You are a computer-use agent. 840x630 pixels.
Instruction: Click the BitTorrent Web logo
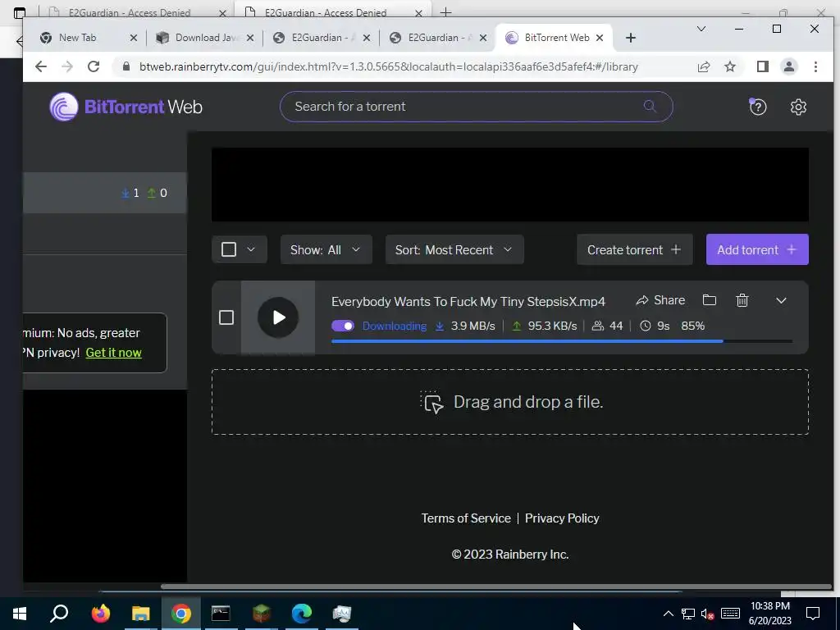click(126, 107)
